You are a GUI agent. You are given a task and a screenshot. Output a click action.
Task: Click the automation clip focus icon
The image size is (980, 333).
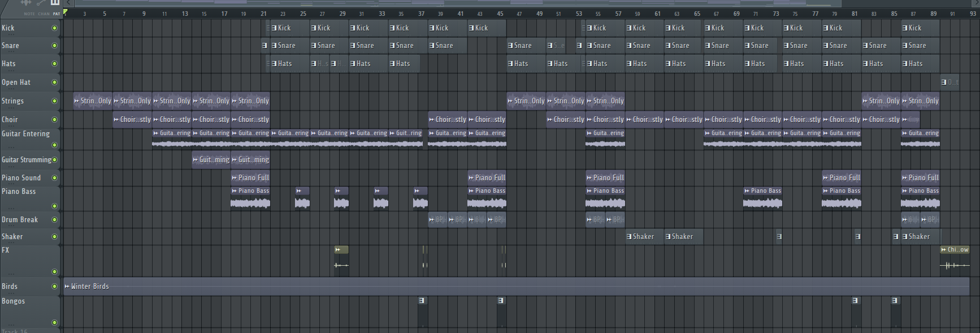[x=40, y=3]
